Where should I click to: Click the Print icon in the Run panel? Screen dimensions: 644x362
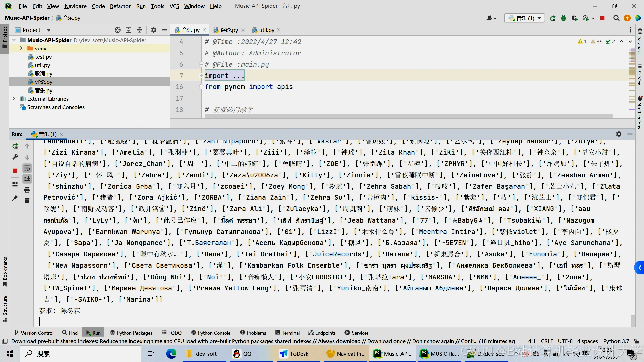[27, 190]
